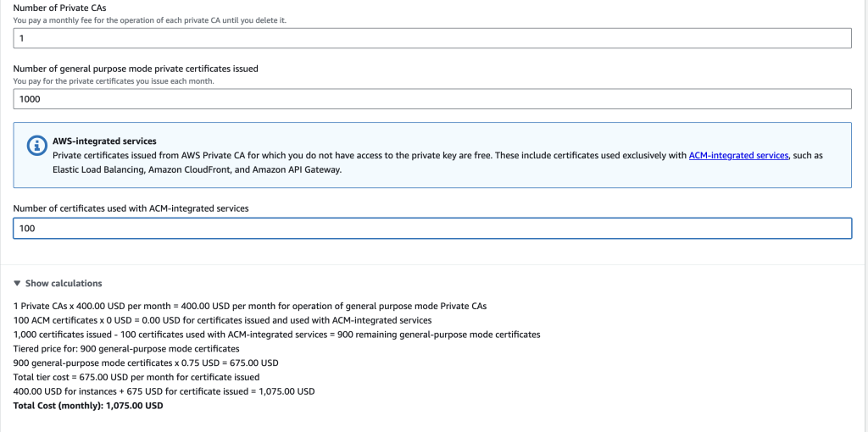The height and width of the screenshot is (432, 868).
Task: Click the "Number of Private CAs" label
Action: point(61,7)
